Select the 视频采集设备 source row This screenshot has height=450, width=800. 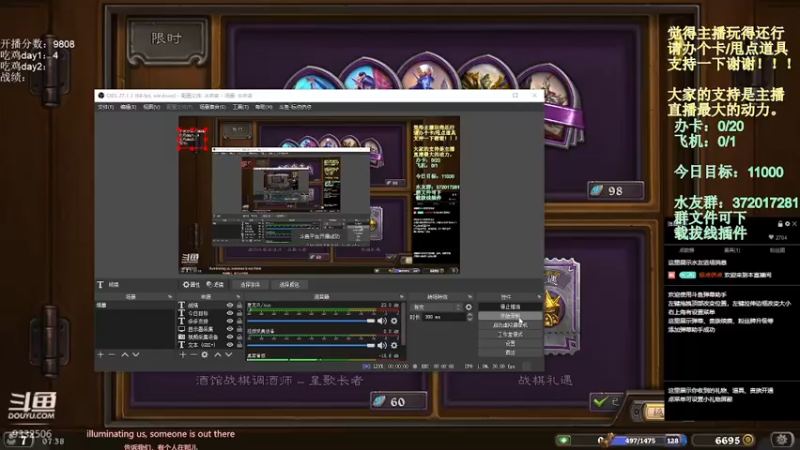pyautogui.click(x=210, y=337)
